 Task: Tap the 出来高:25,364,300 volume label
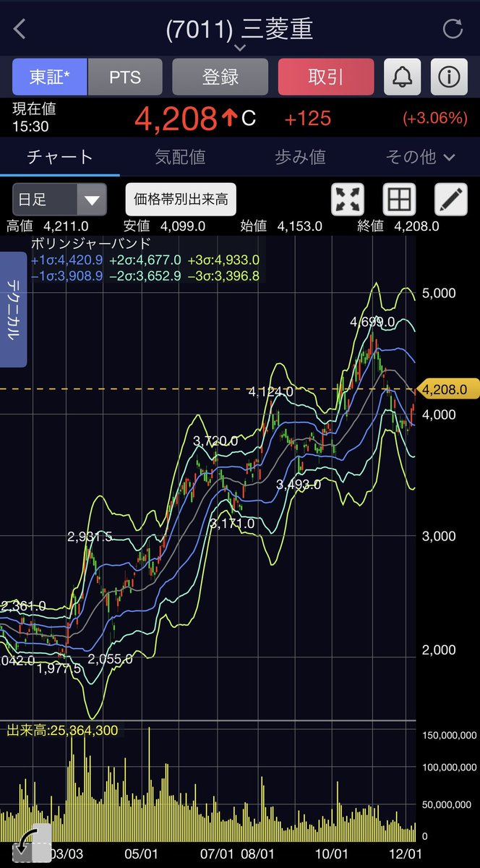tap(62, 731)
